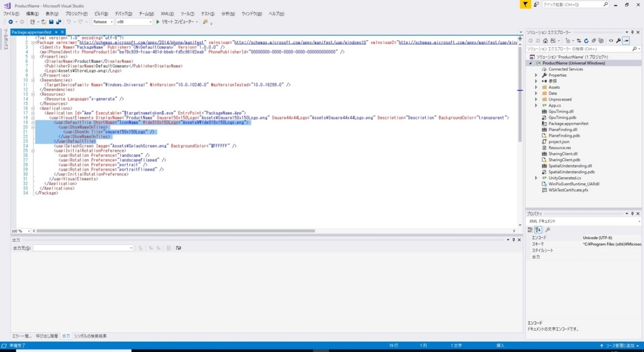
Task: Expand the Assets folder in Solution Explorer
Action: (536, 87)
